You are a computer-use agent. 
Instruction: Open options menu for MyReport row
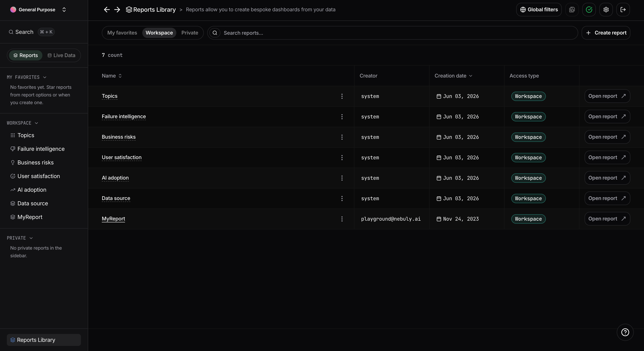pos(342,219)
